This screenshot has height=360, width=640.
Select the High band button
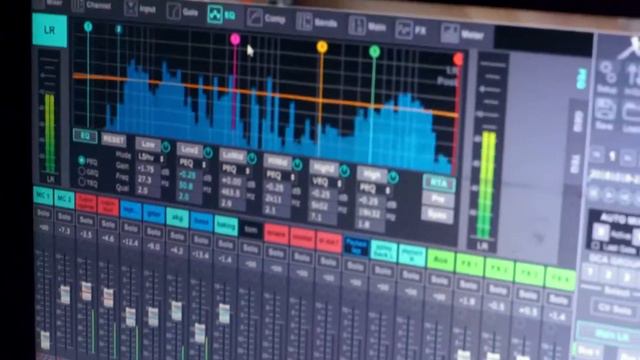372,175
